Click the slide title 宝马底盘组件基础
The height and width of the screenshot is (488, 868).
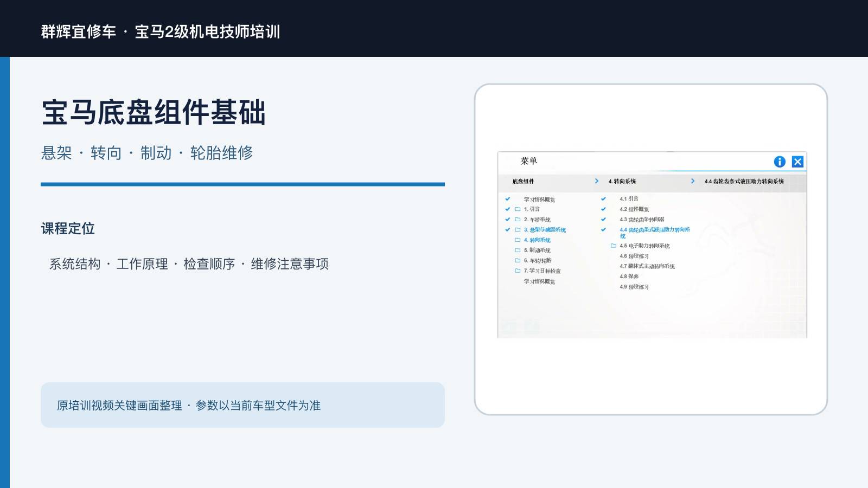tap(154, 112)
